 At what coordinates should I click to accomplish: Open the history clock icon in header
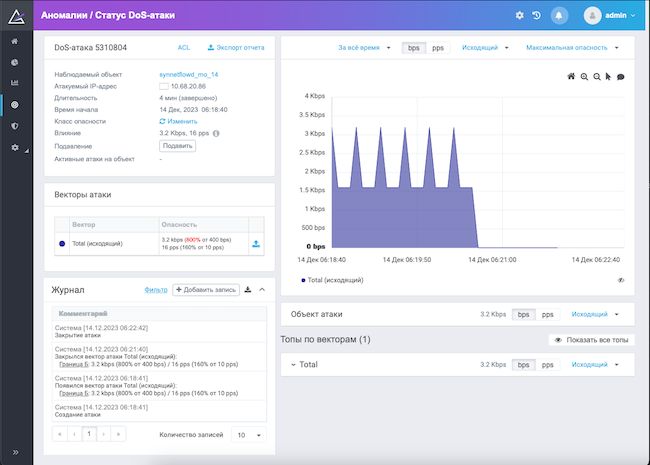coord(537,15)
